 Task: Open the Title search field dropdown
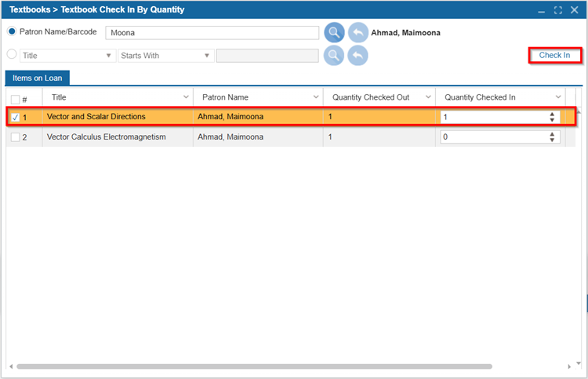pyautogui.click(x=67, y=56)
